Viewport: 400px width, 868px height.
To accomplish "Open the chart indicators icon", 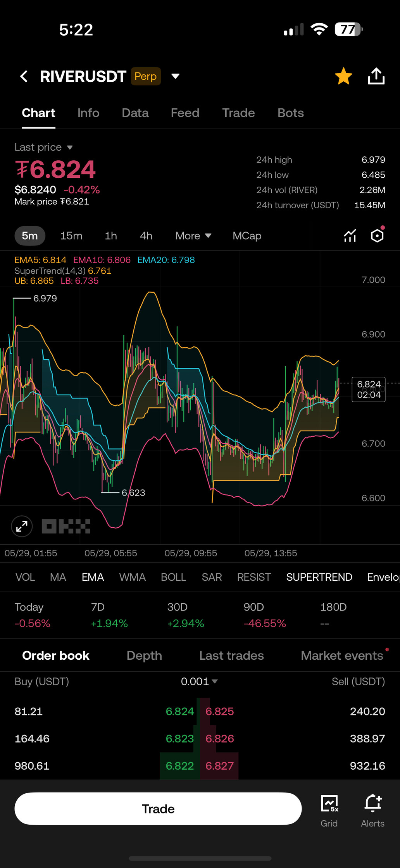I will pyautogui.click(x=350, y=235).
